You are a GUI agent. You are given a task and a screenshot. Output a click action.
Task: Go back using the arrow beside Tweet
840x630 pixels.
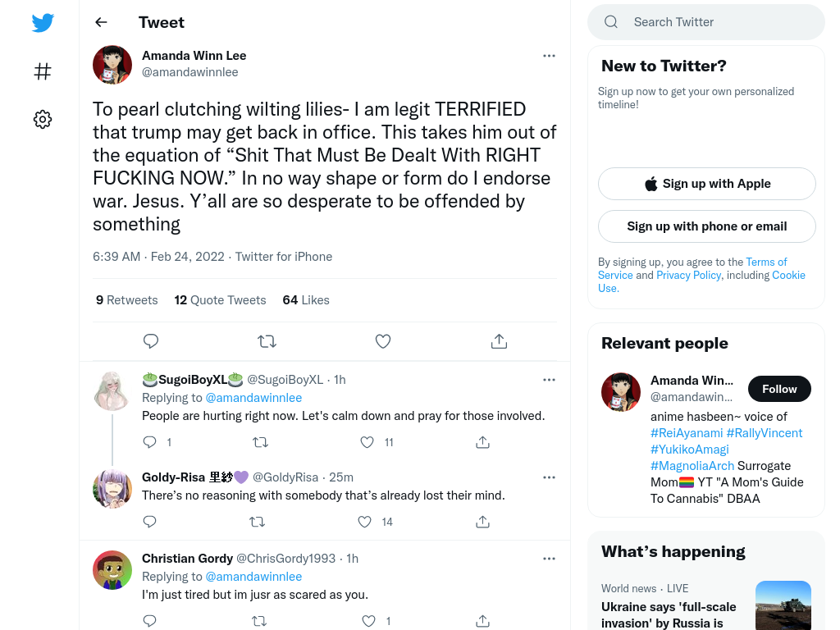(x=101, y=22)
